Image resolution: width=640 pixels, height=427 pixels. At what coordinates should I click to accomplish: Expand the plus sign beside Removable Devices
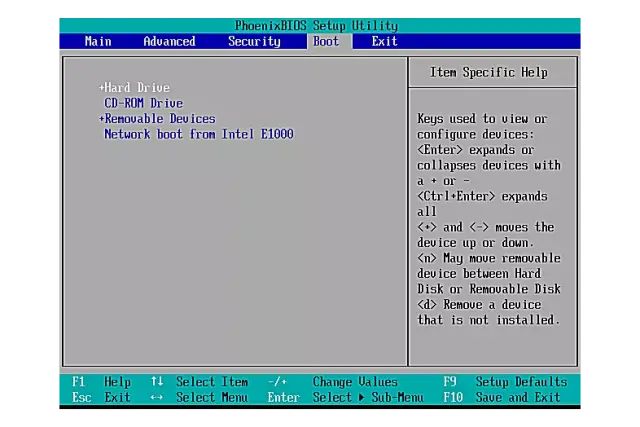102,118
